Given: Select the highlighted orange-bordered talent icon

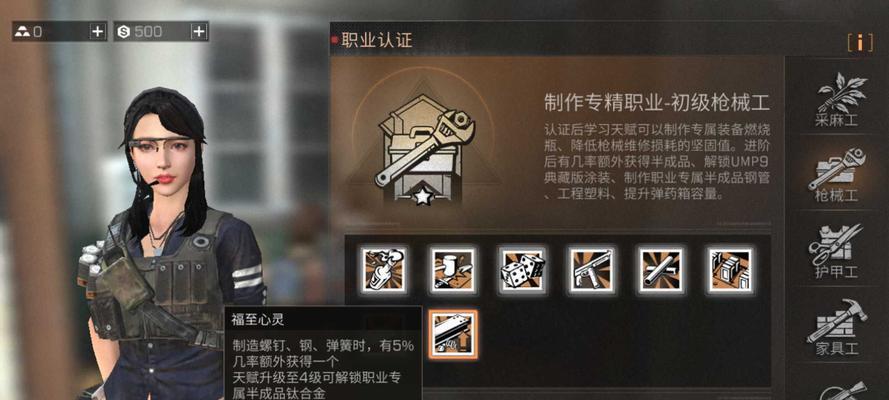Looking at the screenshot, I should coord(453,334).
